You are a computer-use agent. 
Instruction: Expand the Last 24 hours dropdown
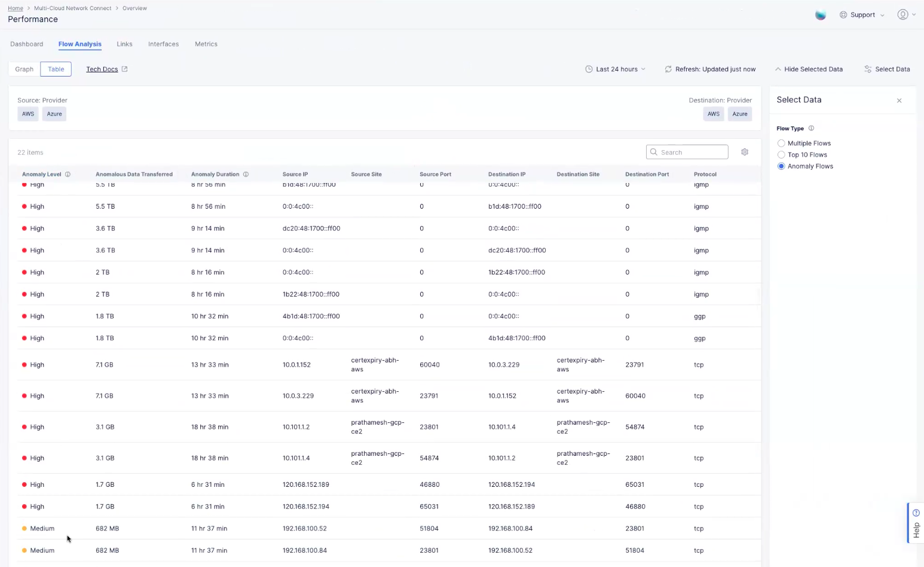pos(616,69)
